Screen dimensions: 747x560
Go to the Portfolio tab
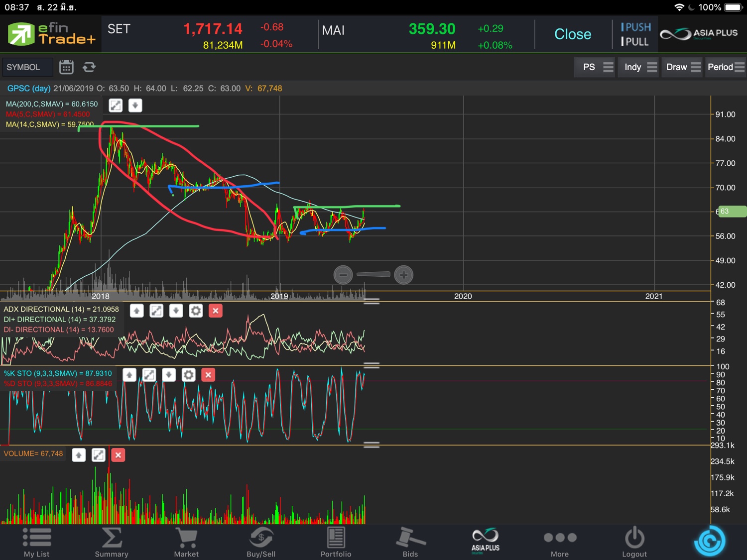coord(336,542)
